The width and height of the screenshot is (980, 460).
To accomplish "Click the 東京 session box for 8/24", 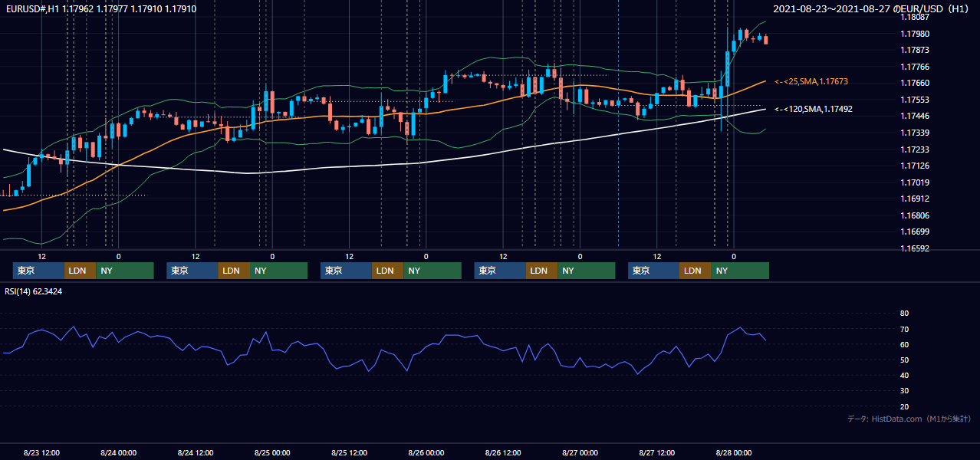I will (x=192, y=271).
